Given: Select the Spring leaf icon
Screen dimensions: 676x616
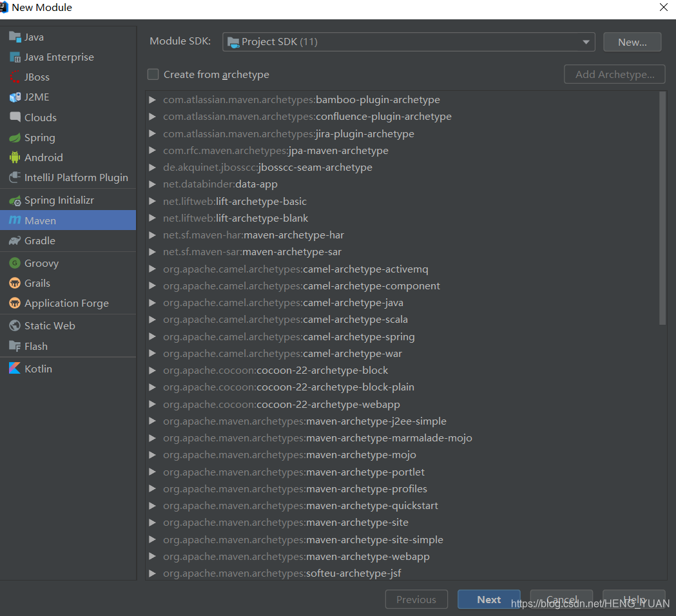Looking at the screenshot, I should [15, 137].
